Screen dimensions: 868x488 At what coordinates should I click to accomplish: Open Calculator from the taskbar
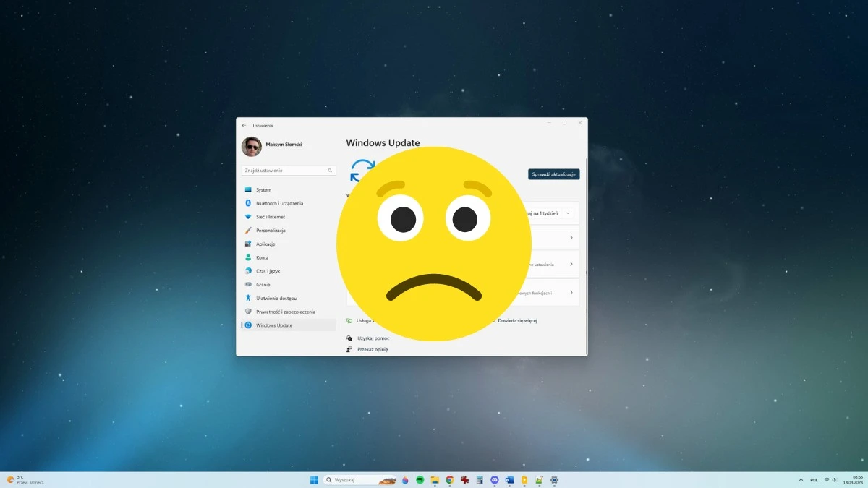click(x=480, y=479)
